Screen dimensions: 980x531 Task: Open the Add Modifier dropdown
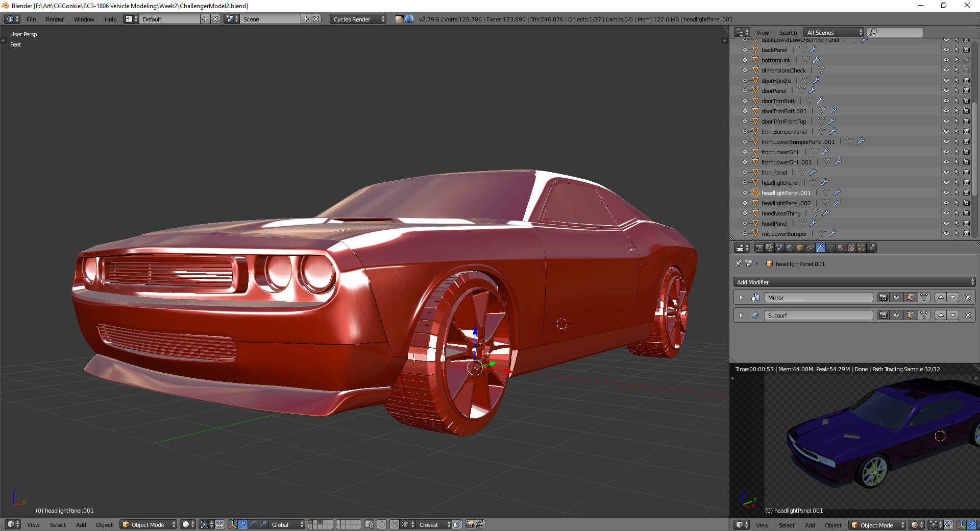[x=854, y=282]
